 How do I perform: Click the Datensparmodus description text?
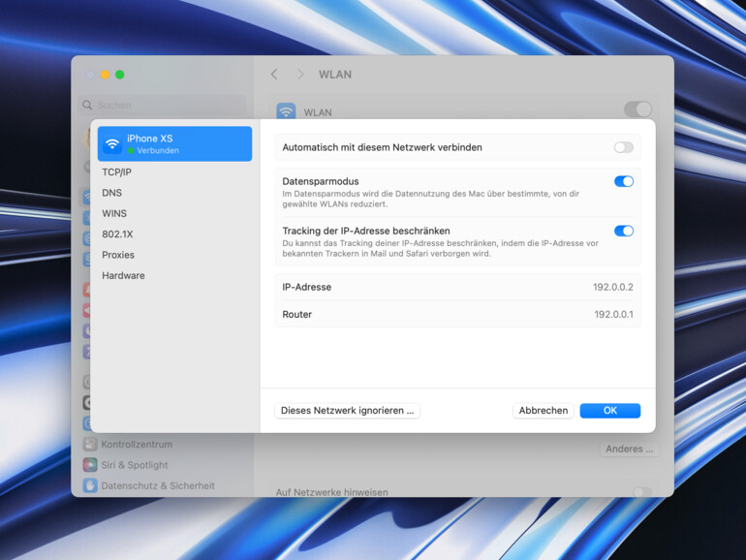(431, 199)
